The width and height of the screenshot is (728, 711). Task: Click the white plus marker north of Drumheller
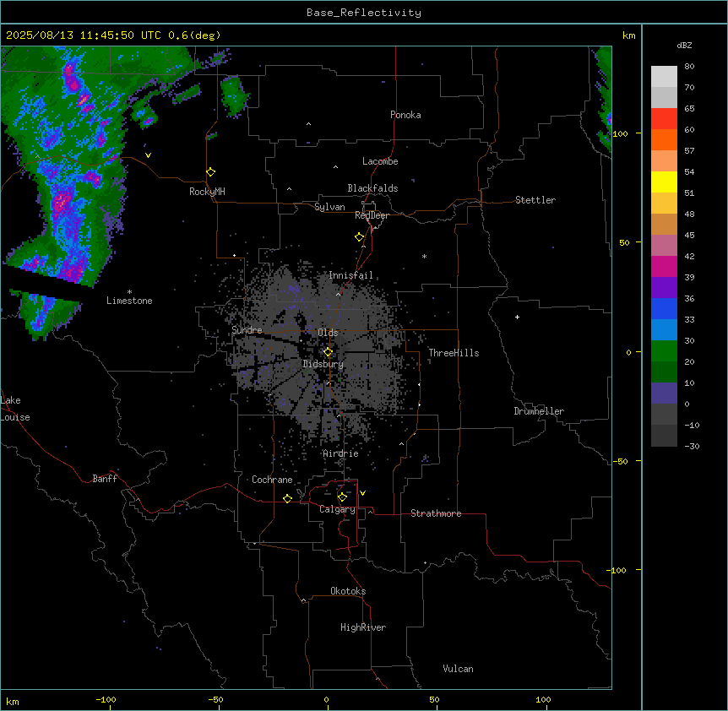click(x=517, y=317)
